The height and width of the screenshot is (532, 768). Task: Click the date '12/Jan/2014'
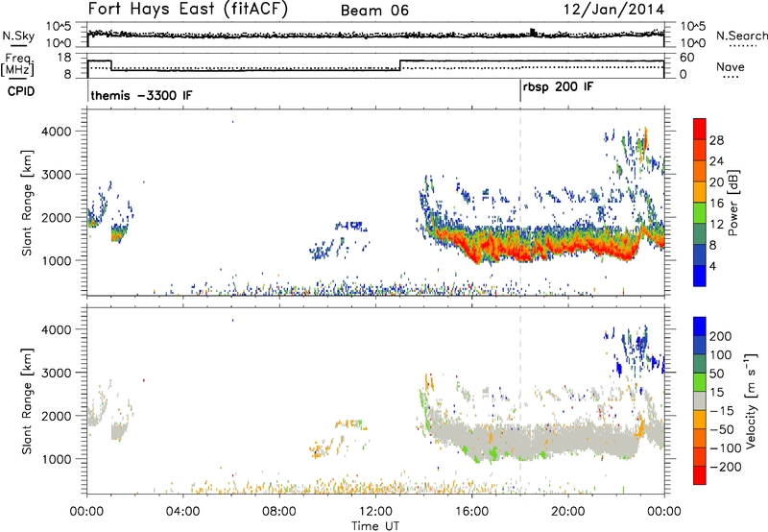coord(613,10)
